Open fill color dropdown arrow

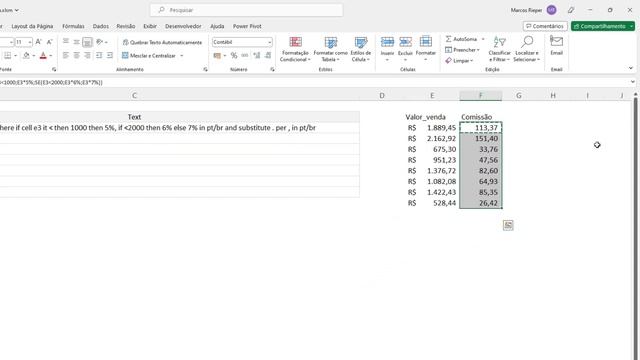coord(33,56)
